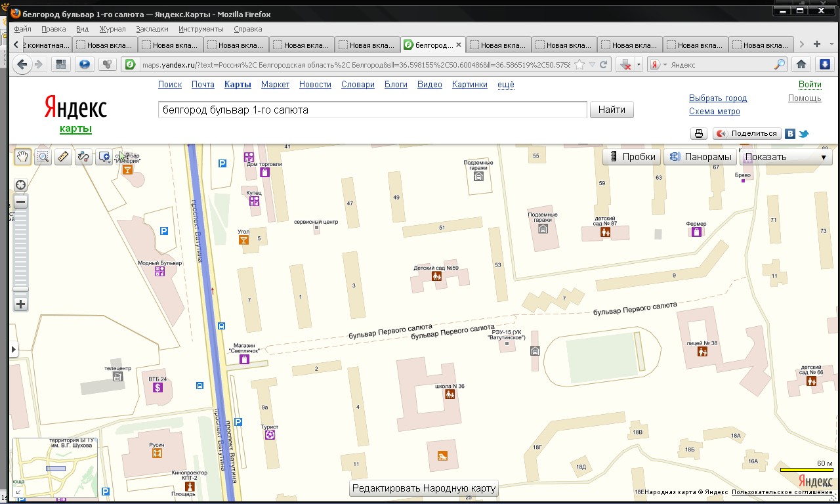This screenshot has height=504, width=840.
Task: Zoom out with the map minus button
Action: click(20, 202)
